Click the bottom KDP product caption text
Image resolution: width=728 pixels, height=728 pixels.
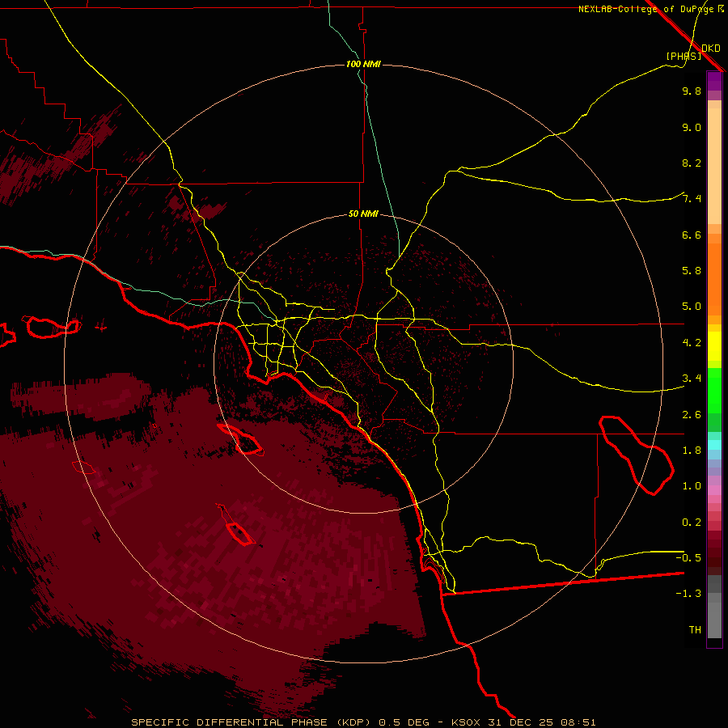point(363,722)
